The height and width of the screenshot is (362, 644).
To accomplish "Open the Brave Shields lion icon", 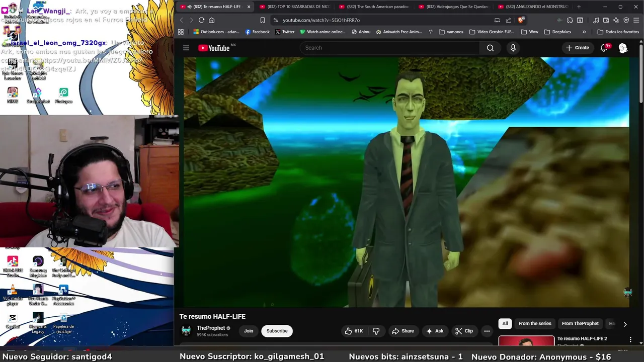I will [521, 20].
